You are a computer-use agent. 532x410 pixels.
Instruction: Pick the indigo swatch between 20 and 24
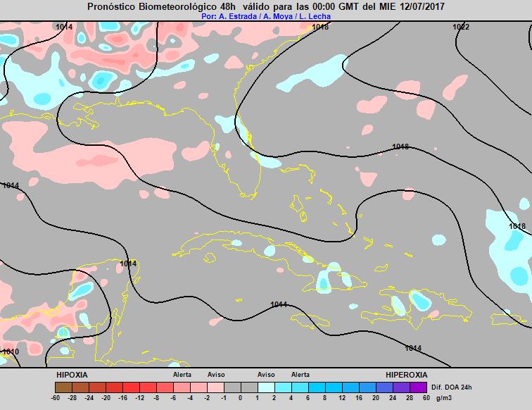coord(384,387)
